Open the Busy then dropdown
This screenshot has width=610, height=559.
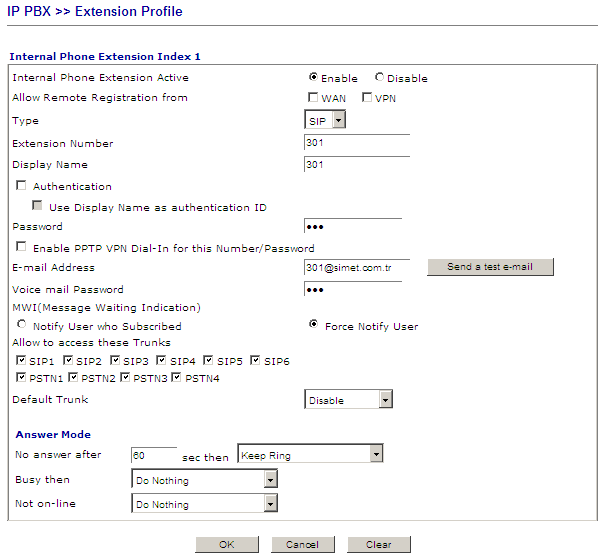pos(204,480)
